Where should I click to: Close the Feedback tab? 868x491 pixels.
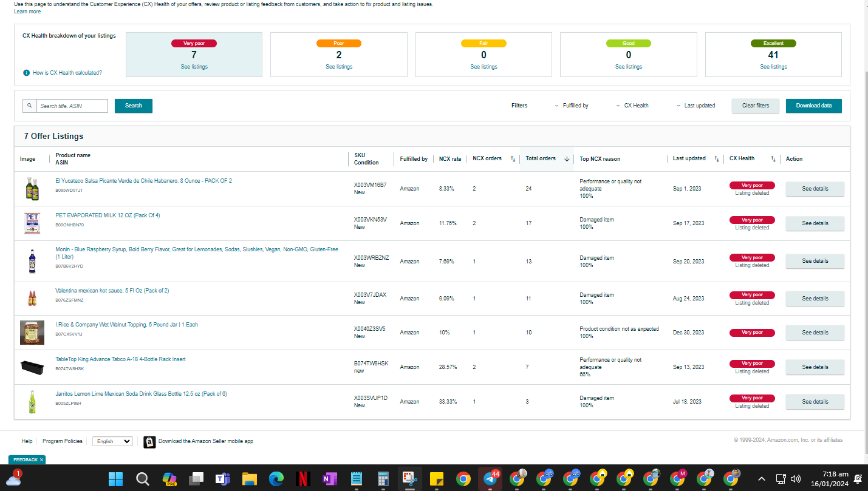pyautogui.click(x=42, y=460)
